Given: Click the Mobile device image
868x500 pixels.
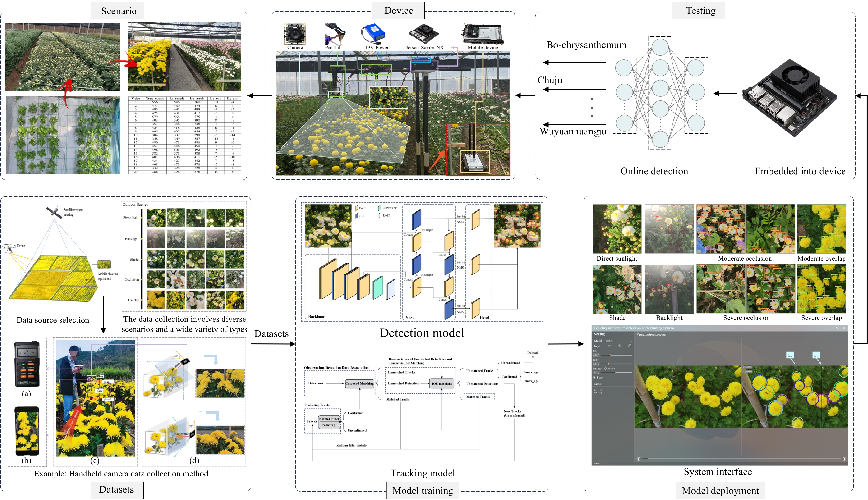Looking at the screenshot, I should (x=483, y=34).
